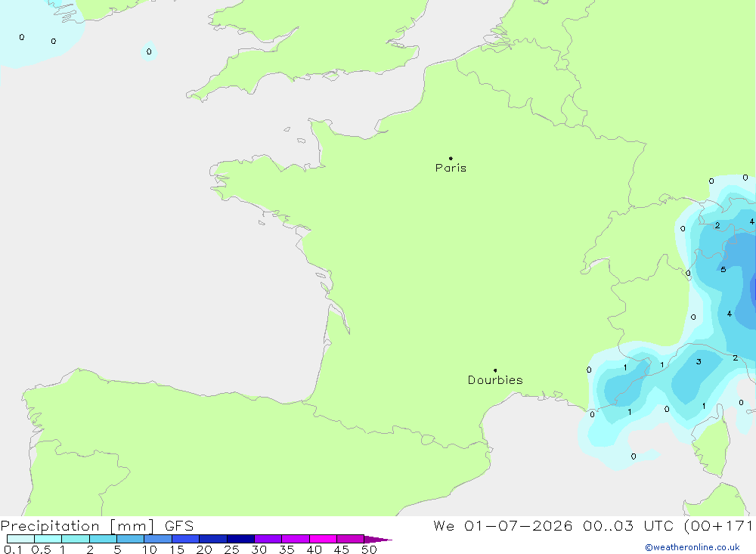Pick the 35–40 mm purple legend swatch
The width and height of the screenshot is (756, 554).
click(296, 539)
